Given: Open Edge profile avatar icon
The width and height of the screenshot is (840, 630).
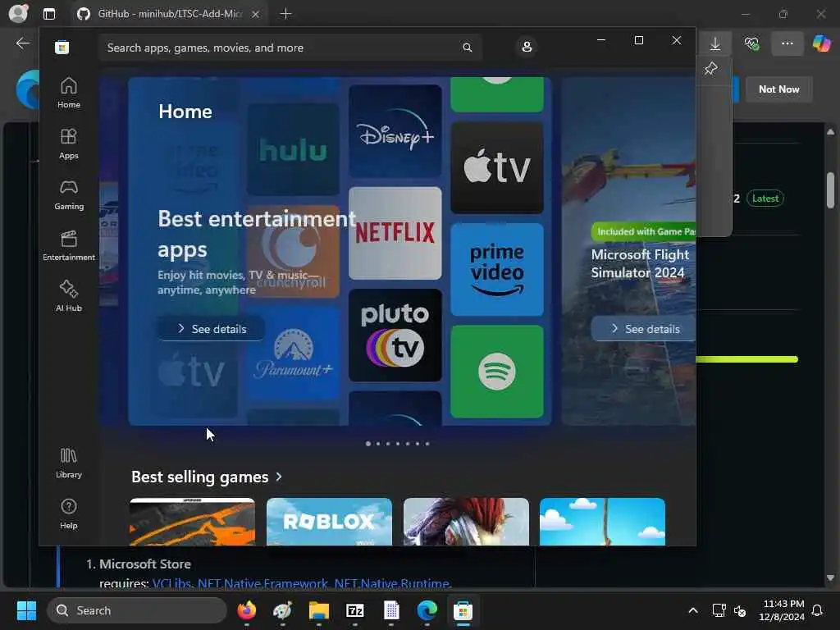Looking at the screenshot, I should point(18,13).
